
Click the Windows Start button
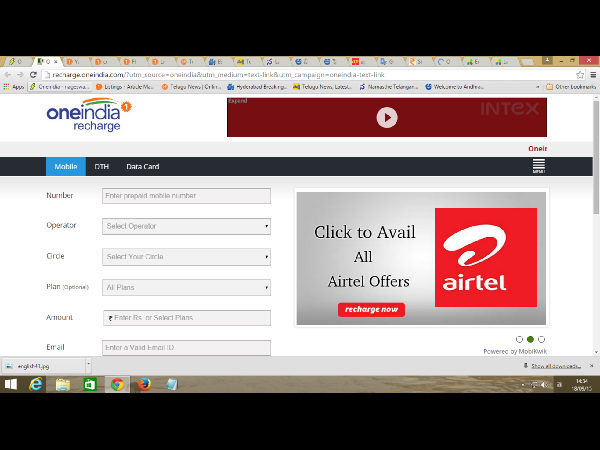click(x=12, y=384)
